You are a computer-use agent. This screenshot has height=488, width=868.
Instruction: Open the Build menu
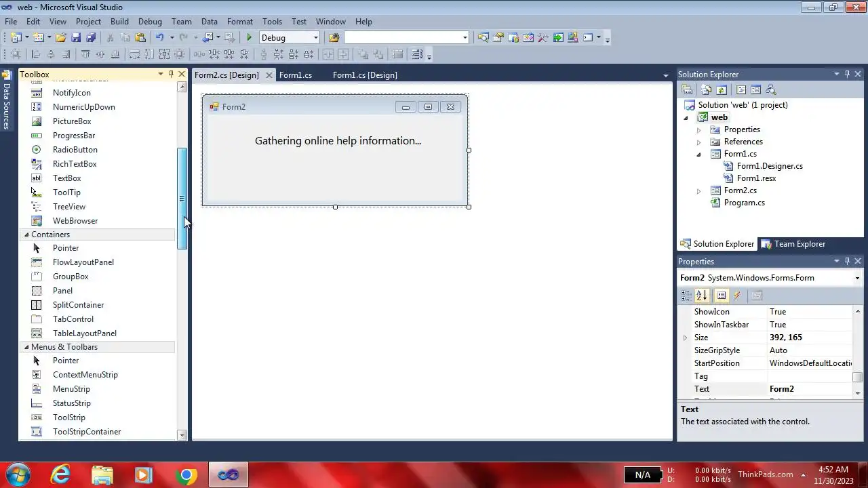tap(119, 22)
